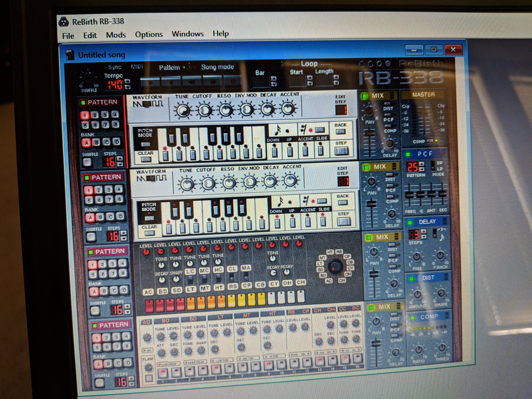Viewport: 532px width, 399px height.
Task: Click the Tune knob on the top synth
Action: (183, 111)
